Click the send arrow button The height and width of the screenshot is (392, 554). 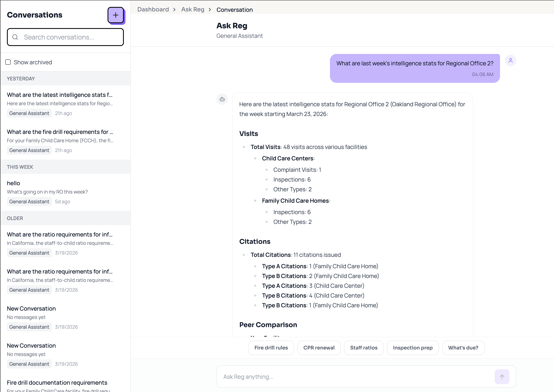point(502,377)
